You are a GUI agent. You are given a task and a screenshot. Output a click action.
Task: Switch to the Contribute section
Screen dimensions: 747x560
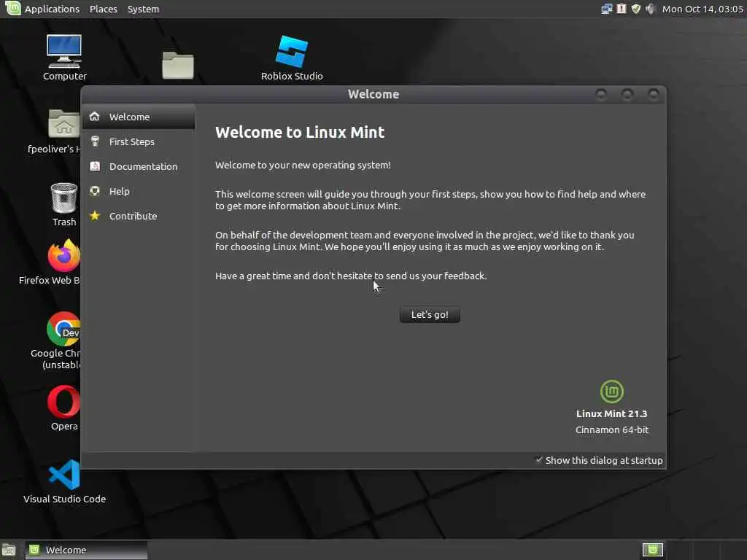tap(139, 216)
